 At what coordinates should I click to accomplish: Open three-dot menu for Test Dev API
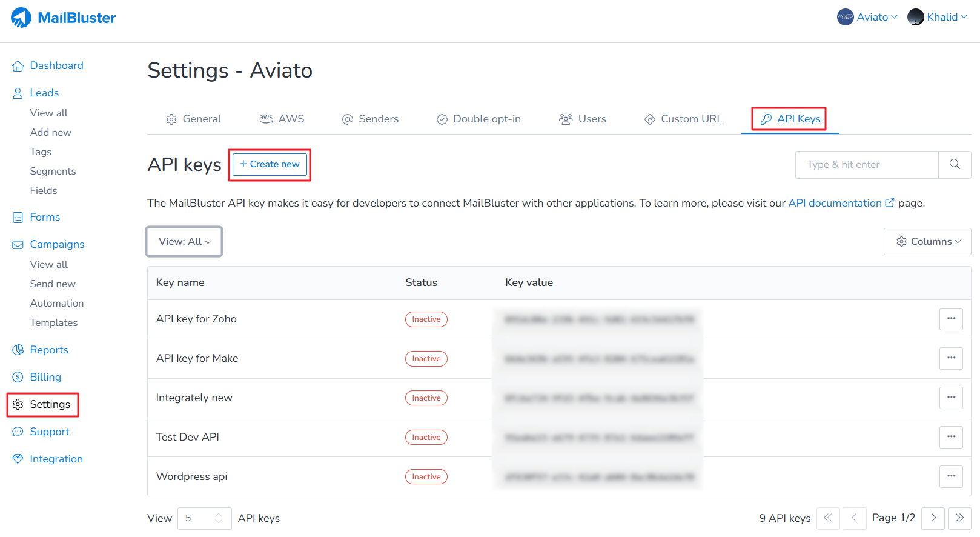tap(951, 437)
